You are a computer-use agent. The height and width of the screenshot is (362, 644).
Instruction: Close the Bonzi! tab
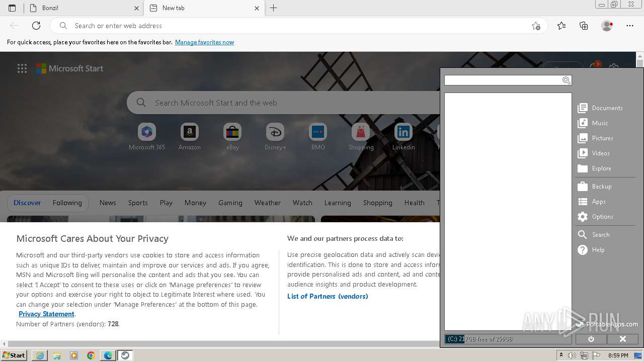click(137, 8)
